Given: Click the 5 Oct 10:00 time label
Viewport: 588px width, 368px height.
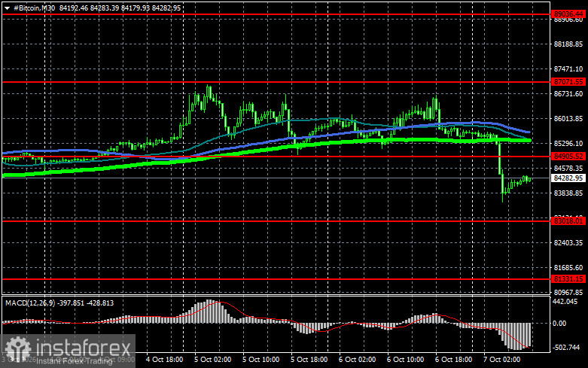Looking at the screenshot, I should (261, 360).
